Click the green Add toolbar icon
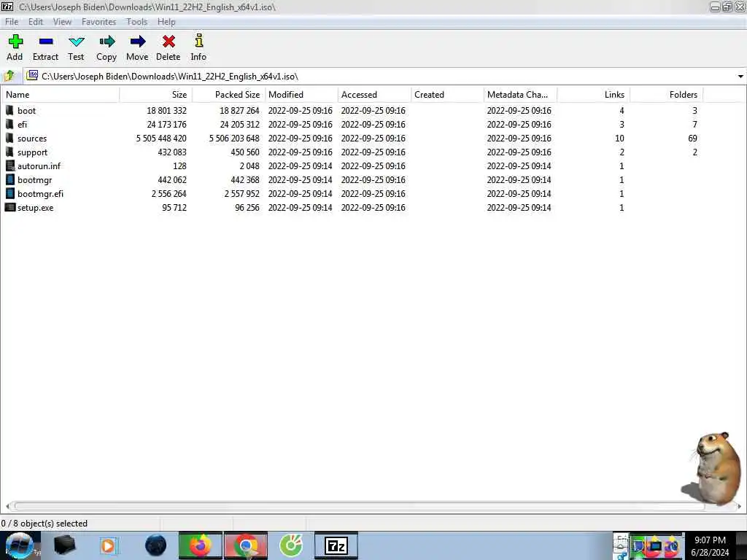747x560 pixels. pos(15,42)
